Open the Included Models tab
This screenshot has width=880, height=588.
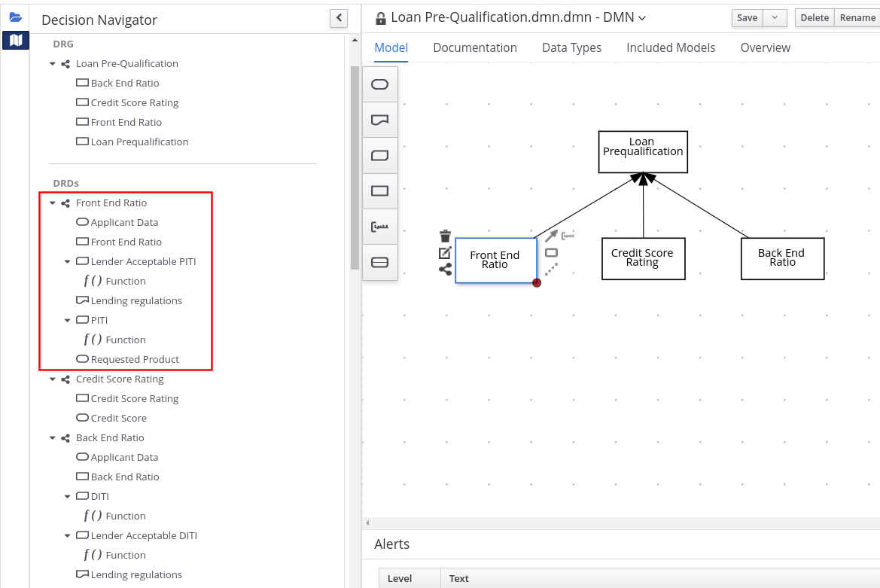click(x=671, y=47)
